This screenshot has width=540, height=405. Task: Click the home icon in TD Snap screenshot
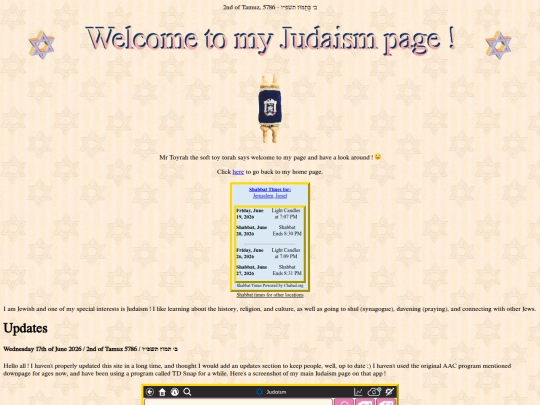162,392
